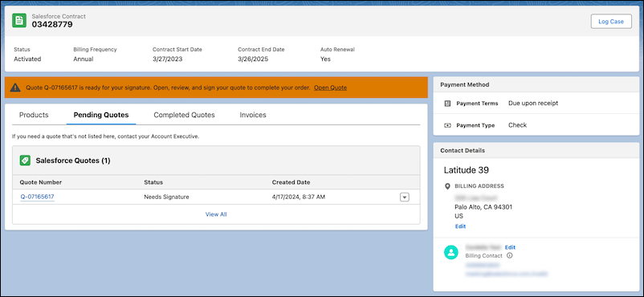Open quote Q-07165617 link in table
Screen dimensions: 644x297
tap(38, 197)
